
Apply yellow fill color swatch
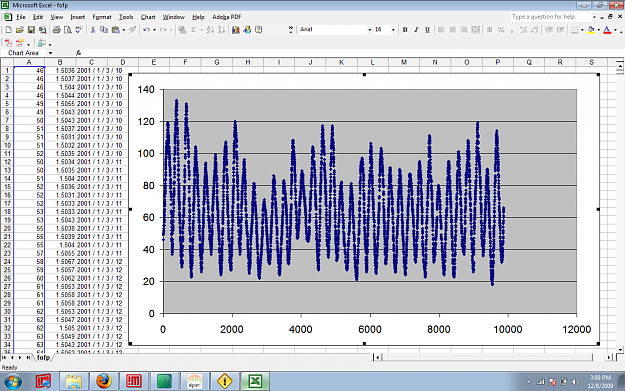[591, 30]
